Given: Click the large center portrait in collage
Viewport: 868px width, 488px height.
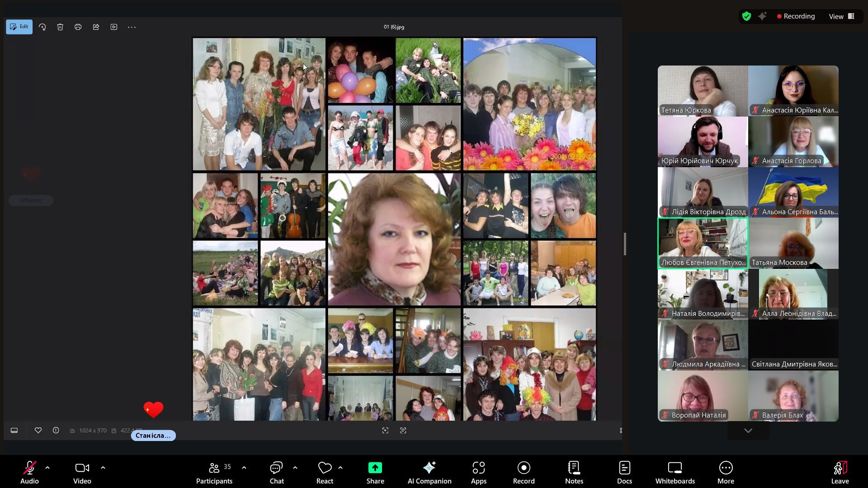Looking at the screenshot, I should pos(394,239).
